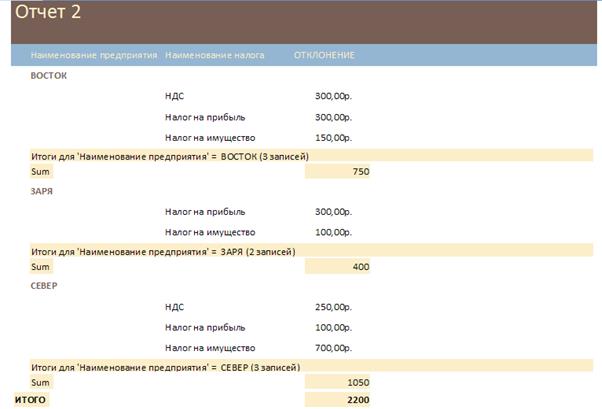Select 'НДС' row under ВОСТОК
602x409 pixels.
pos(174,96)
